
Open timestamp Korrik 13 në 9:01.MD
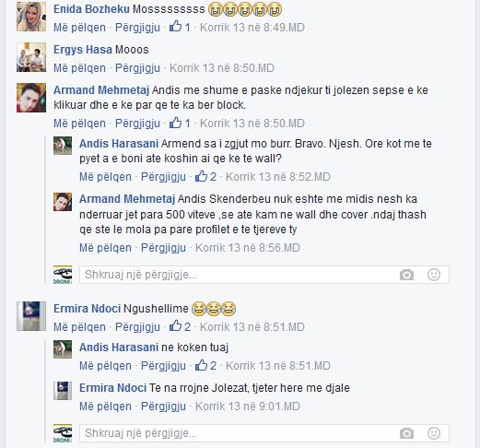point(248,407)
